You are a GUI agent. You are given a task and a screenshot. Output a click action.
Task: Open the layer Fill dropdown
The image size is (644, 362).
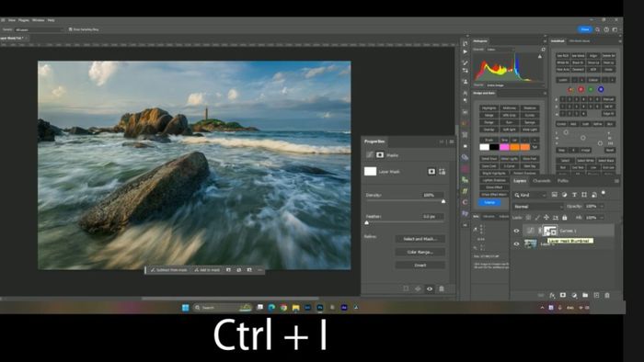point(602,217)
